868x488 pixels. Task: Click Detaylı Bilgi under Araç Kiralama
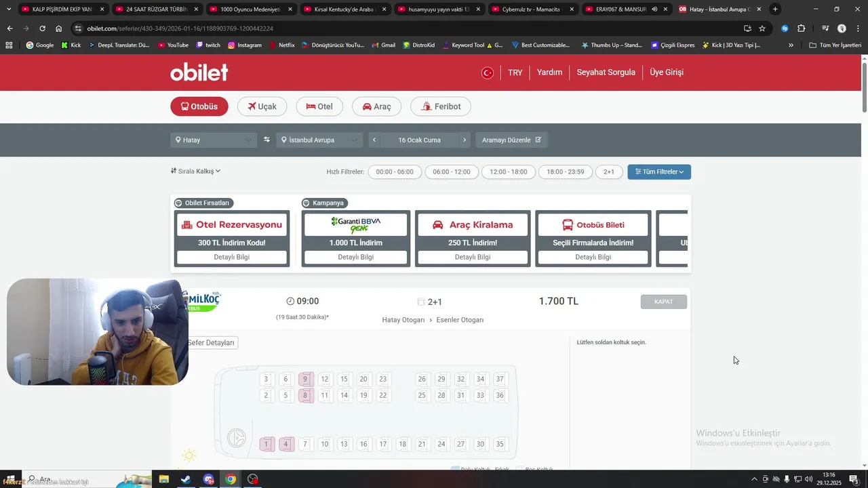[473, 258]
